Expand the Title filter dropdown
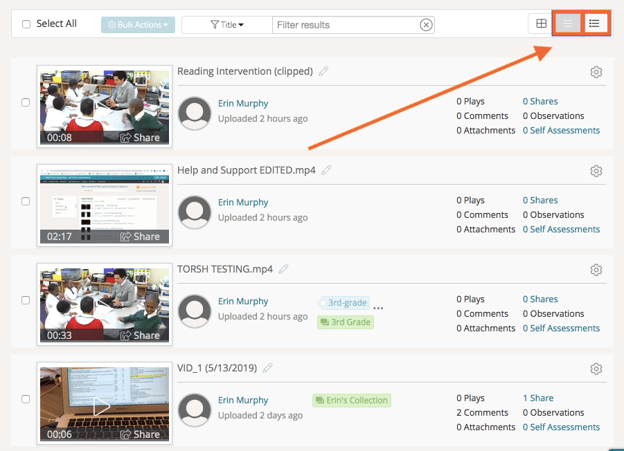624x451 pixels. pyautogui.click(x=226, y=24)
